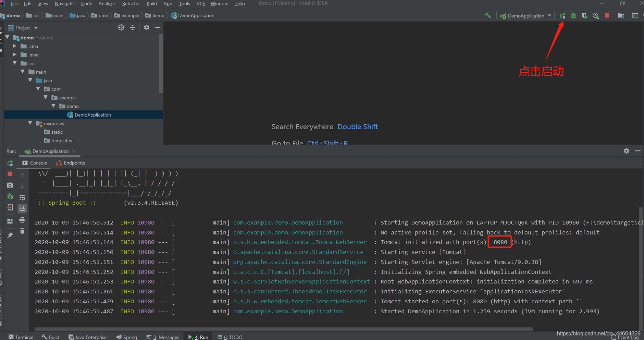This screenshot has width=644, height=340.
Task: Click the trash icon to clear the console
Action: click(x=22, y=231)
